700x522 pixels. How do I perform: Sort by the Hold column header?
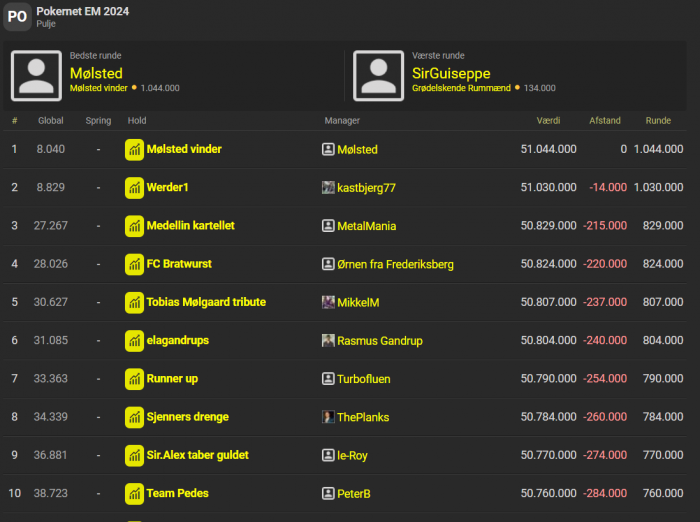137,121
